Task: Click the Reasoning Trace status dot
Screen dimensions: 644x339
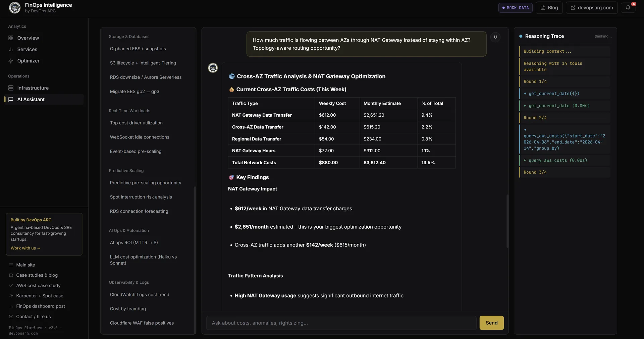Action: coord(521,36)
